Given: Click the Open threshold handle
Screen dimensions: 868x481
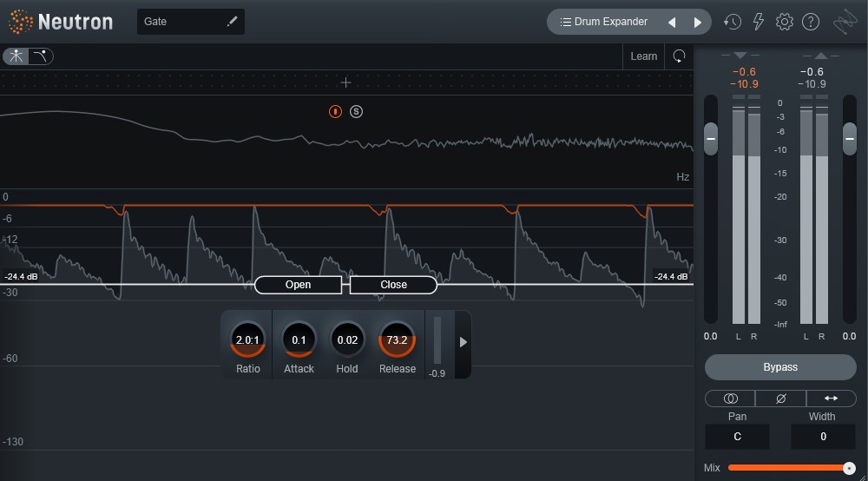Looking at the screenshot, I should (298, 285).
